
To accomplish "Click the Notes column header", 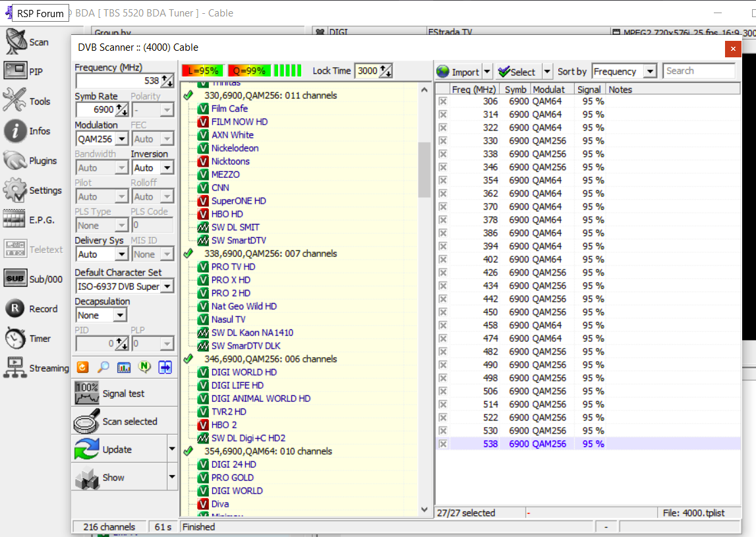I will click(673, 89).
